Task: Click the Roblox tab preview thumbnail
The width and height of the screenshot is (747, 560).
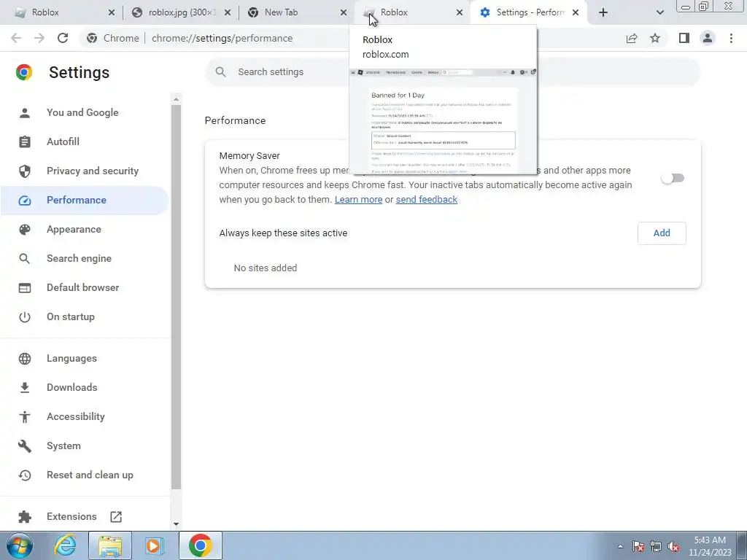Action: click(443, 121)
